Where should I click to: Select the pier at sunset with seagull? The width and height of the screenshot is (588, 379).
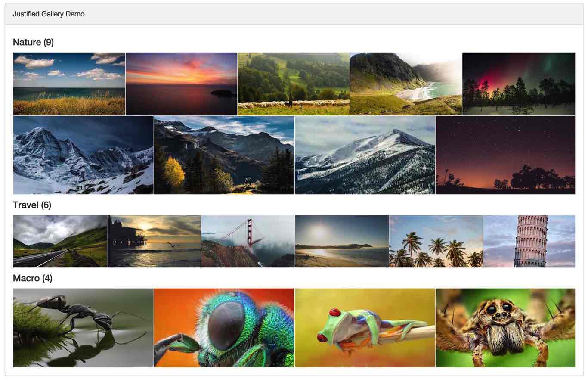pyautogui.click(x=154, y=241)
